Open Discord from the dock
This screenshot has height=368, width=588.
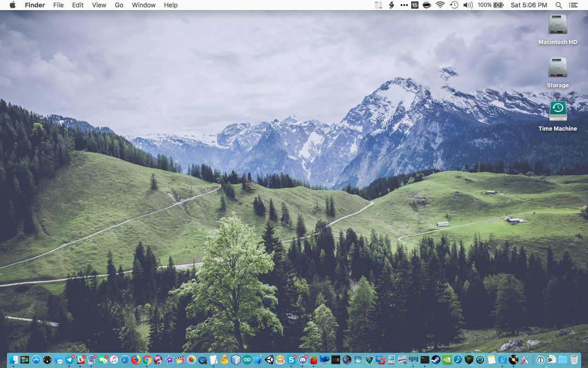tap(303, 360)
